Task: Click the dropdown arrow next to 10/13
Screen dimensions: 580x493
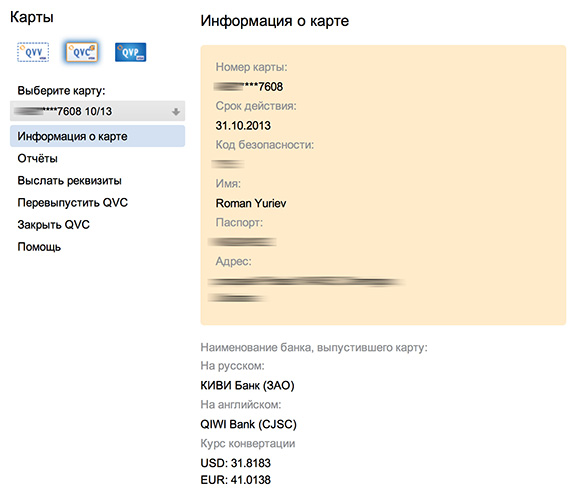Action: click(x=176, y=111)
